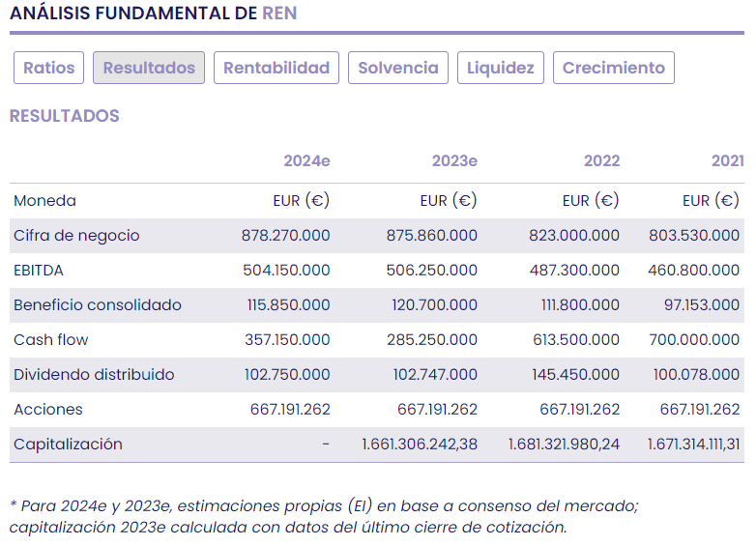This screenshot has width=756, height=546.
Task: Select the Capitalización row label
Action: tap(68, 445)
